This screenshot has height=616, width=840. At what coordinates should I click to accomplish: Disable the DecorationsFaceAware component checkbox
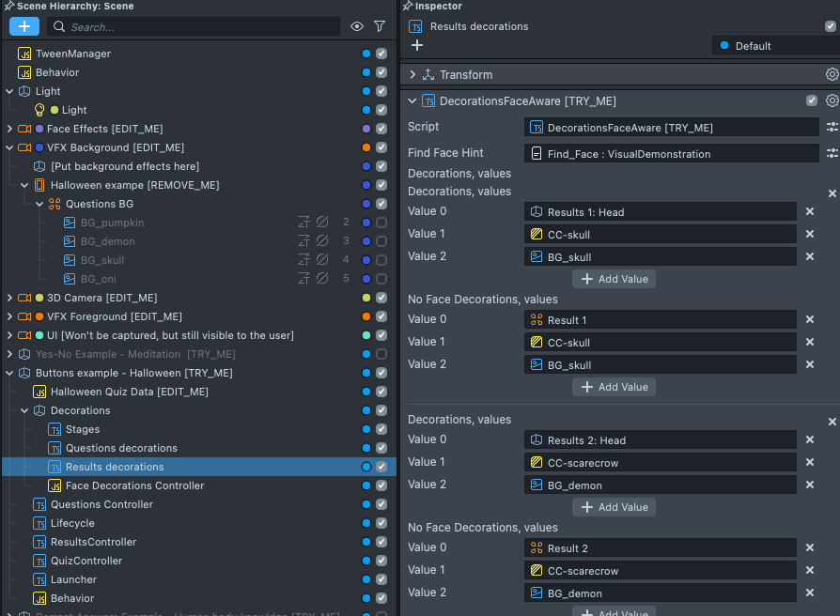812,100
